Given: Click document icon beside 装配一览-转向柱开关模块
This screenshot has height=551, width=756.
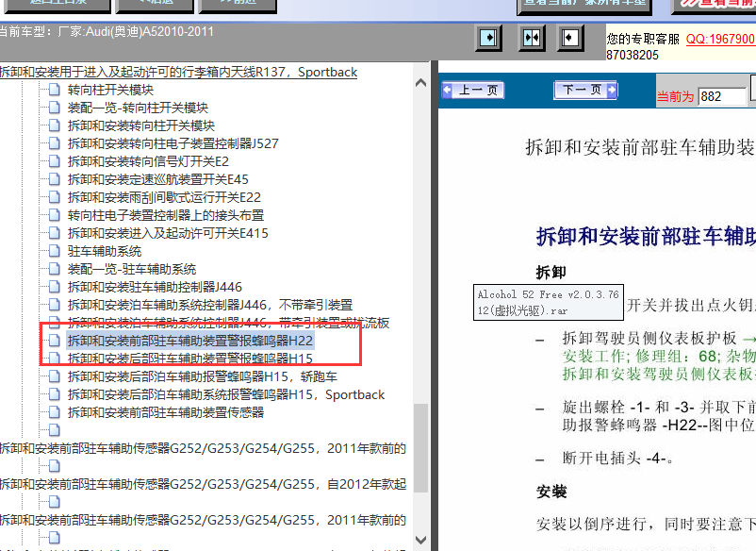Looking at the screenshot, I should (55, 108).
